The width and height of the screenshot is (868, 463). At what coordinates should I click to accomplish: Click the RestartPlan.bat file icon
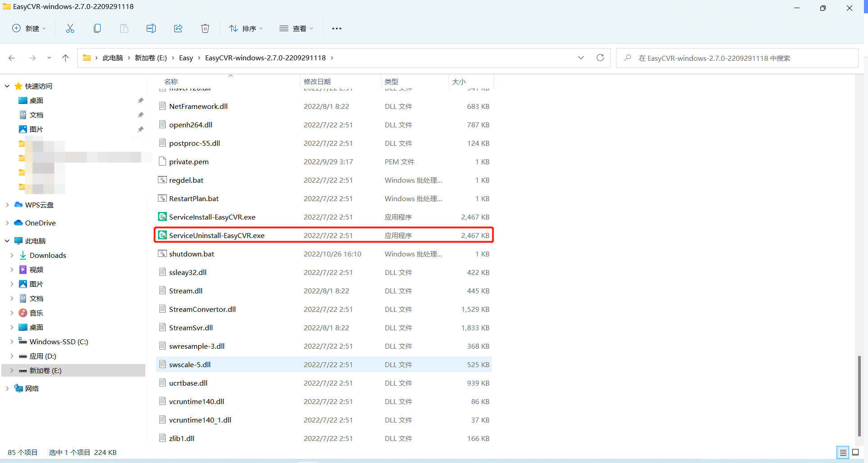pyautogui.click(x=162, y=198)
